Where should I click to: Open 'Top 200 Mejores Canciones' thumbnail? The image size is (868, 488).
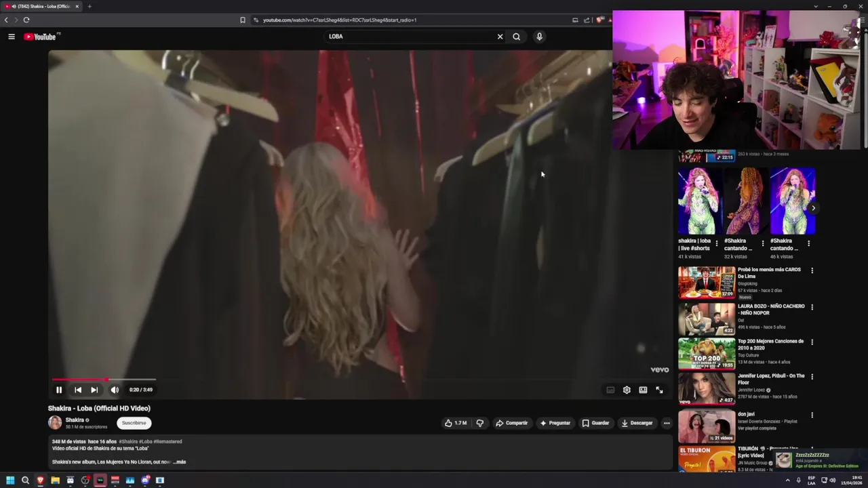coord(707,353)
